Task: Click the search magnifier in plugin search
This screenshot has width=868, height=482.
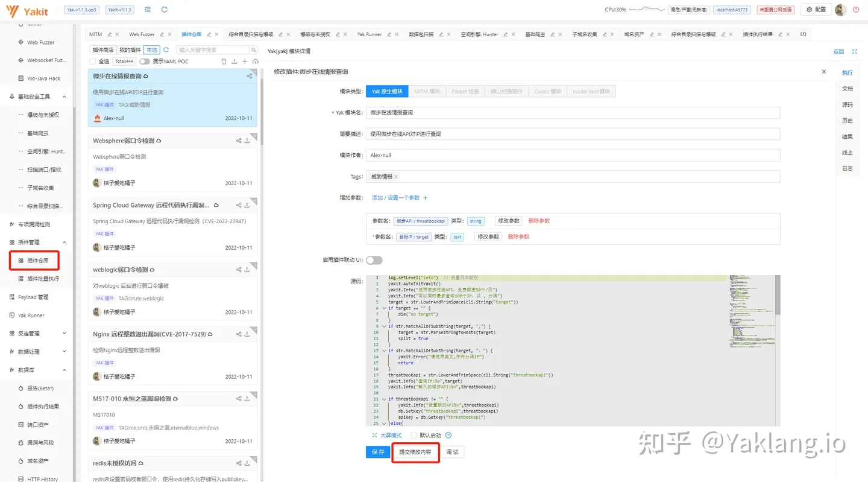Action: coord(254,50)
